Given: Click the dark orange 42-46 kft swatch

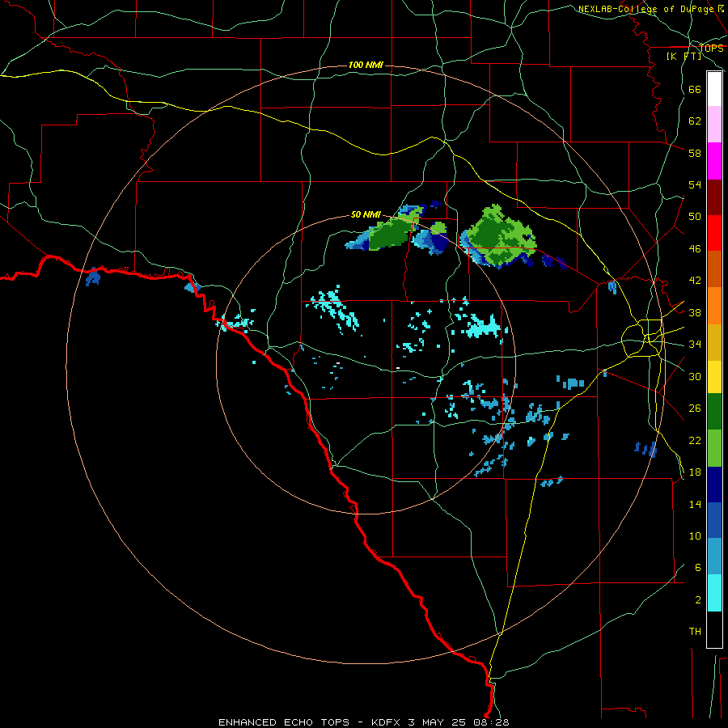Looking at the screenshot, I should click(714, 269).
